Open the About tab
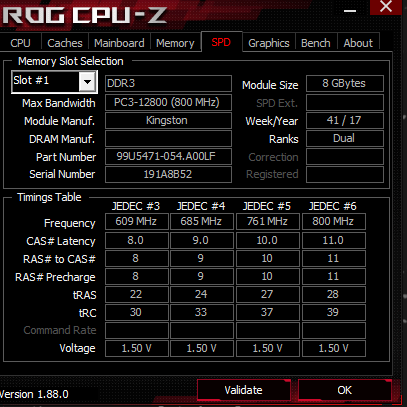The height and width of the screenshot is (407, 407). tap(358, 43)
